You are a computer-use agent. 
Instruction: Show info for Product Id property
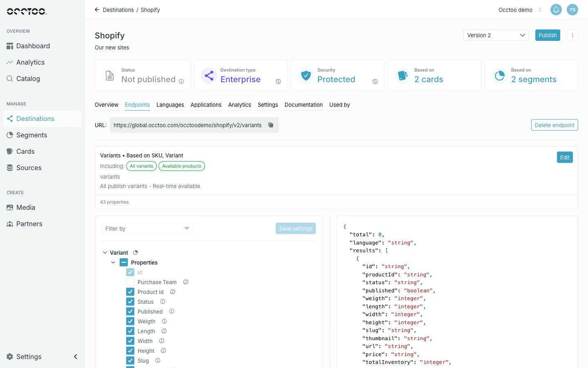click(x=173, y=292)
